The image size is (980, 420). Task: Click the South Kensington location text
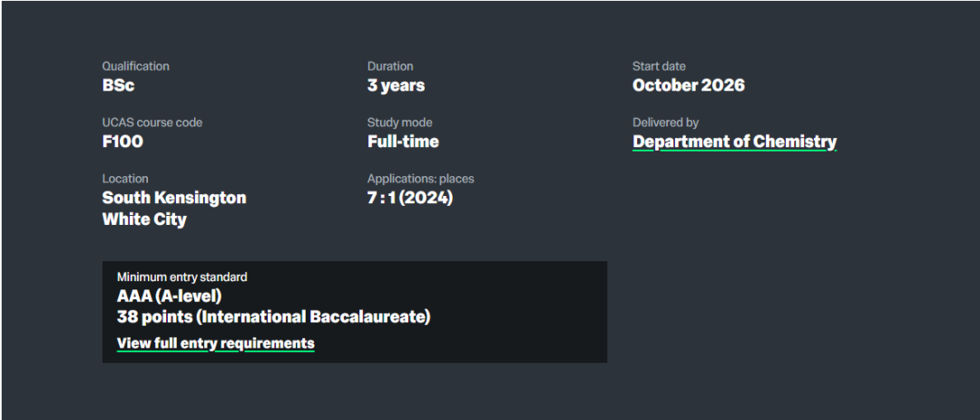[x=173, y=198]
